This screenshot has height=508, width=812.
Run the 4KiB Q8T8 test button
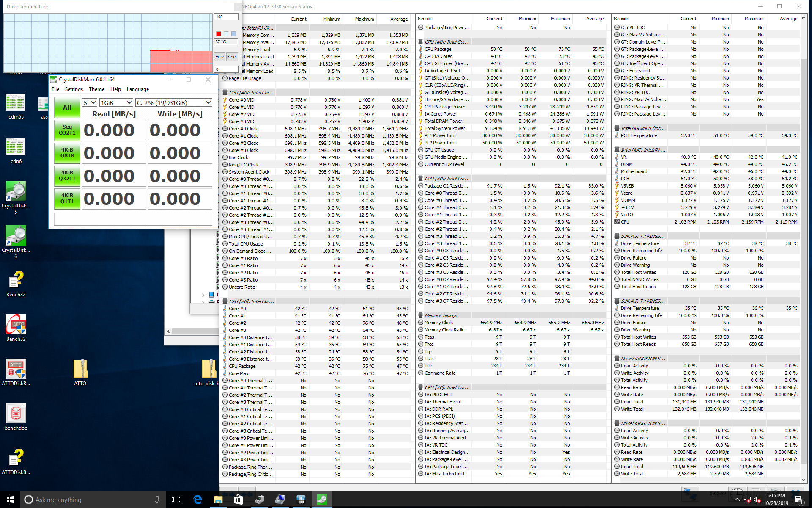(x=67, y=153)
